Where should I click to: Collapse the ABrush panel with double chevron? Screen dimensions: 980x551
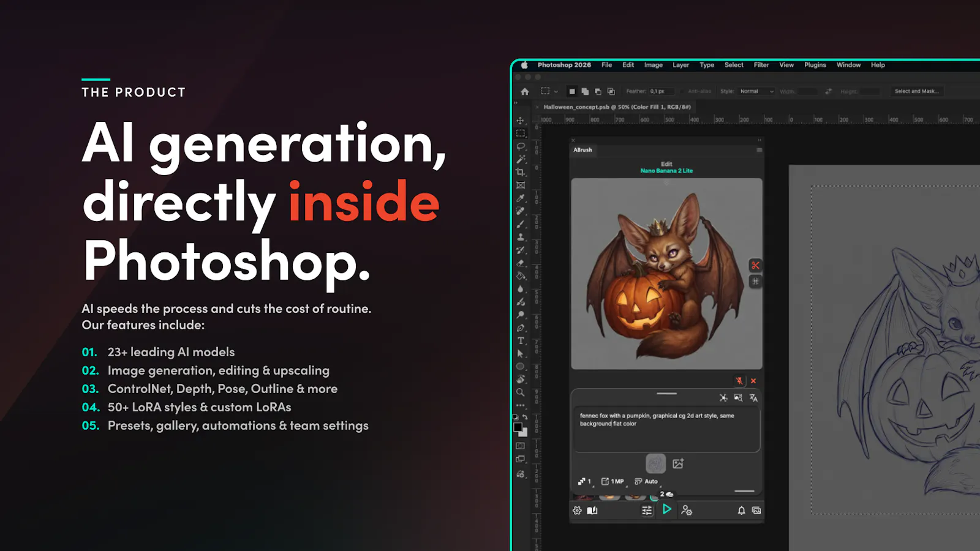[x=759, y=140]
